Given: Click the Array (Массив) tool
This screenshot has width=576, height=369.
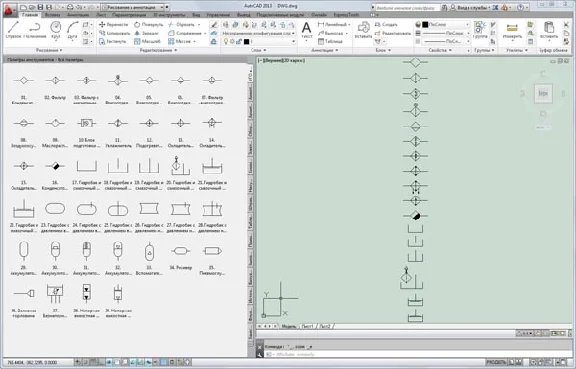Looking at the screenshot, I should point(180,42).
